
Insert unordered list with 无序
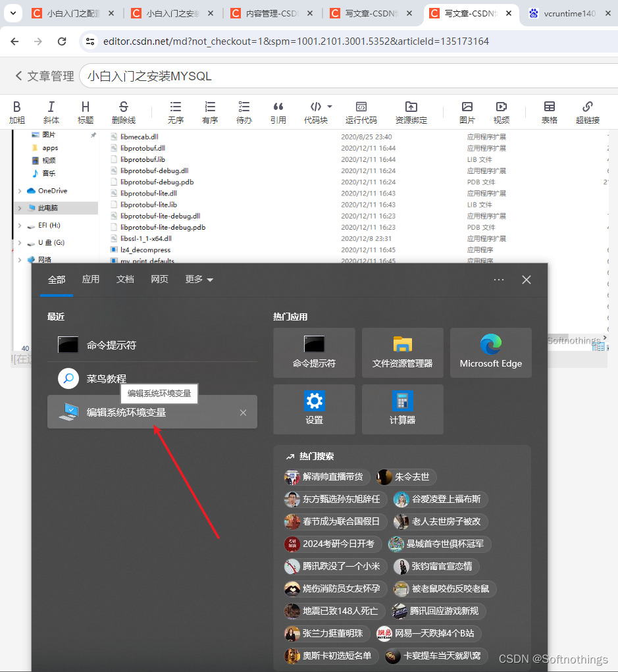(175, 113)
